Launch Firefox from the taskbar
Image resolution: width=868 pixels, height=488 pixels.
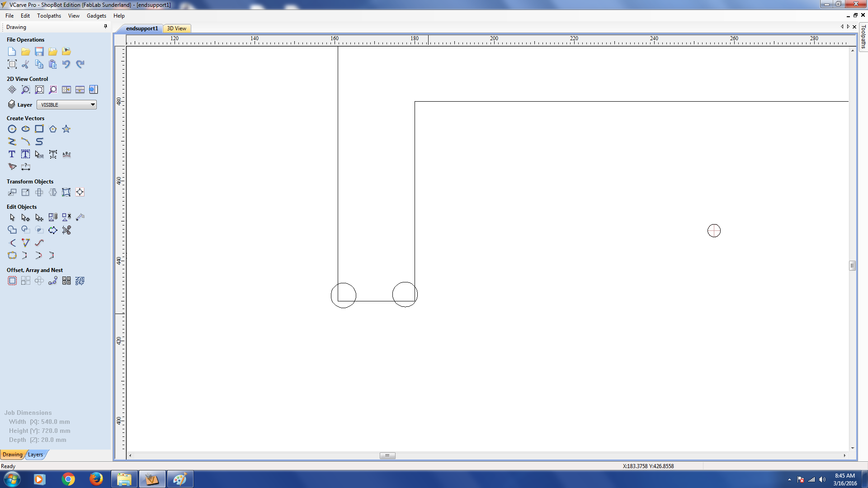(x=96, y=479)
